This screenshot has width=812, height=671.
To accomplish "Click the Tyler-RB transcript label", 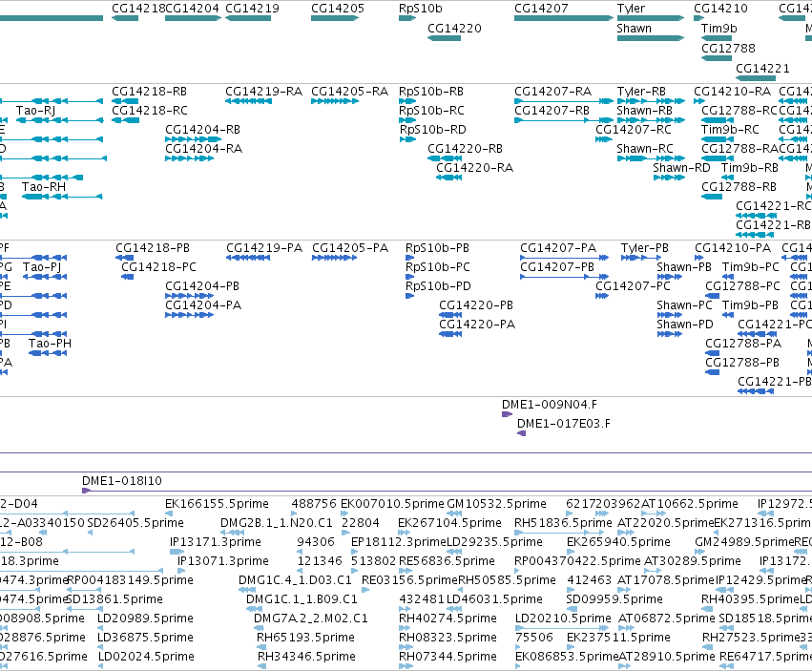I will coord(641,92).
